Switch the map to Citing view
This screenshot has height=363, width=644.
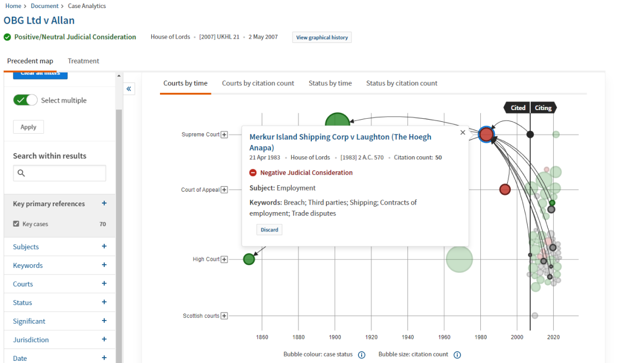pyautogui.click(x=543, y=107)
